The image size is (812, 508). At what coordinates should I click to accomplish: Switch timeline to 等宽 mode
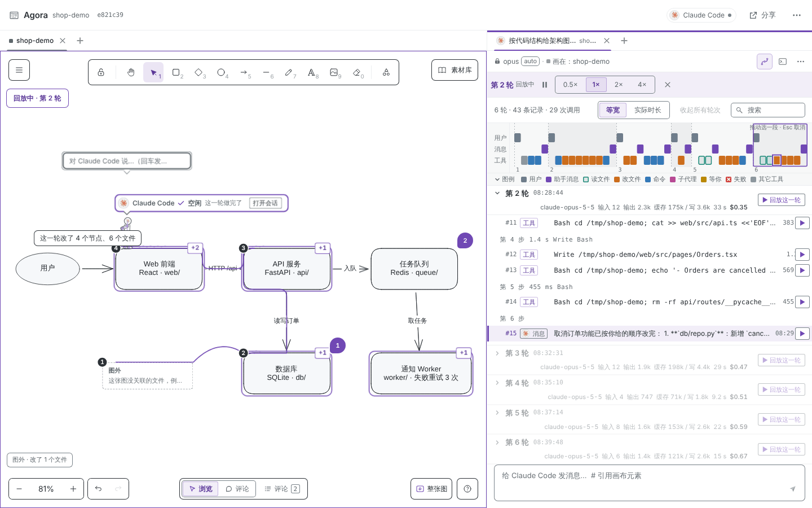(x=613, y=110)
